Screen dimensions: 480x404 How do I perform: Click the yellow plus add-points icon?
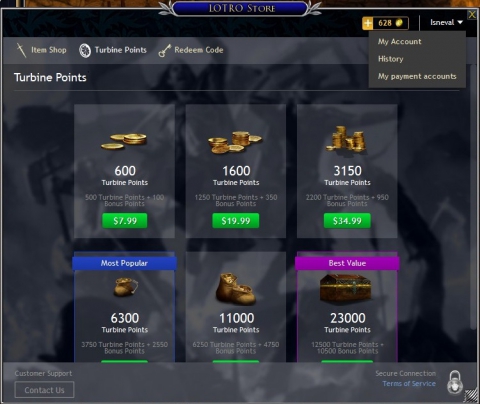click(x=368, y=23)
